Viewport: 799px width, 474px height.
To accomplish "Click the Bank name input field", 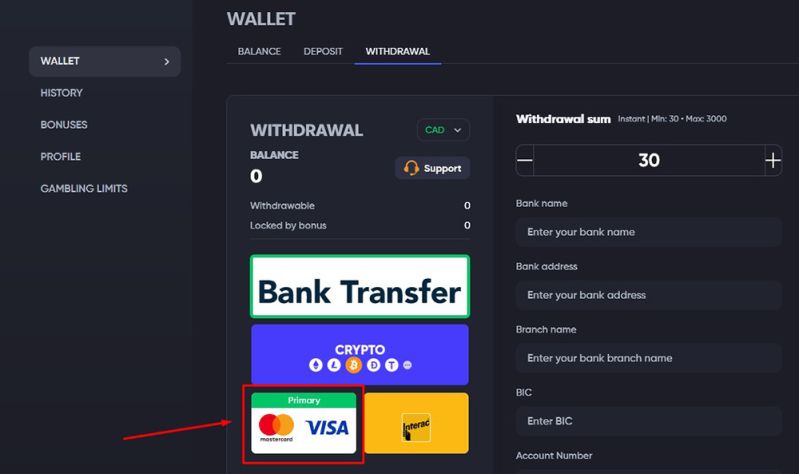I will (649, 232).
